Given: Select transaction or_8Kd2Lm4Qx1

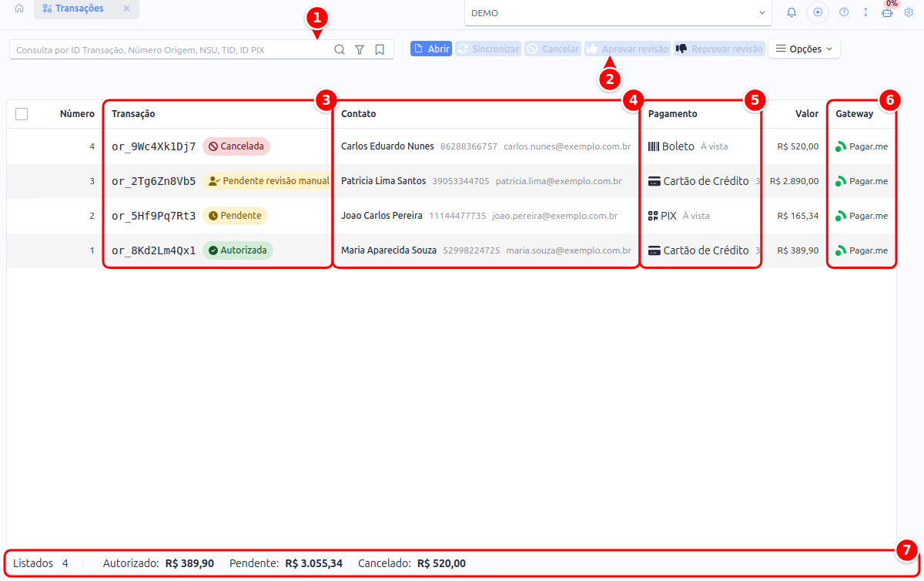Looking at the screenshot, I should click(x=153, y=250).
